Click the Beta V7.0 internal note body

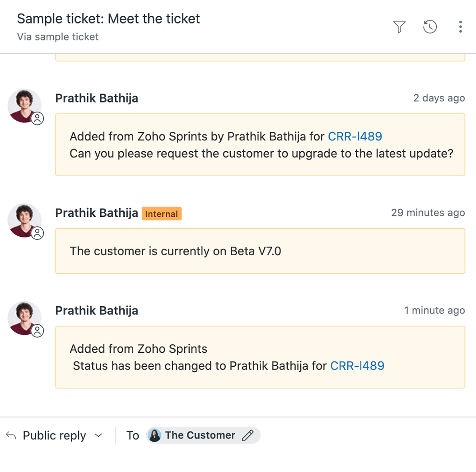point(175,251)
